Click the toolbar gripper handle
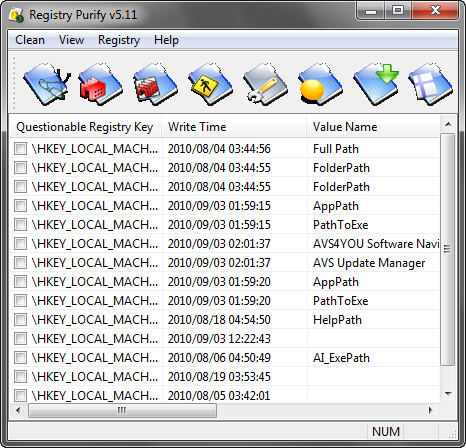This screenshot has width=466, height=448. click(x=14, y=83)
